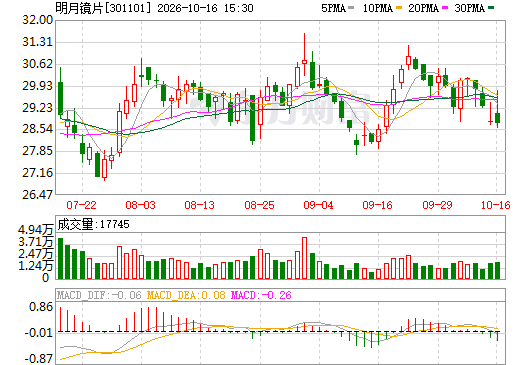The image size is (520, 365).
Task: Click date label 10-16
Action: (496, 205)
